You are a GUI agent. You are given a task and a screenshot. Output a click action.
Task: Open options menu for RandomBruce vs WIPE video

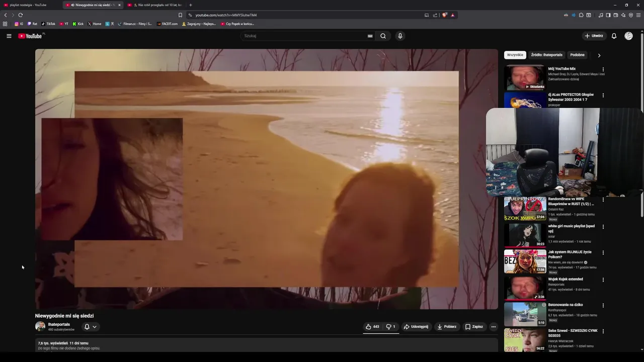603,200
